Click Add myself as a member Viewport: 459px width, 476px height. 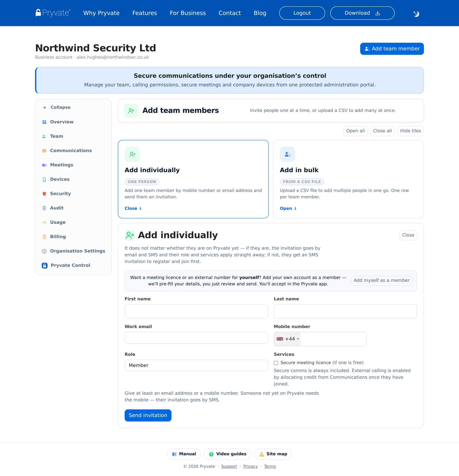click(381, 280)
